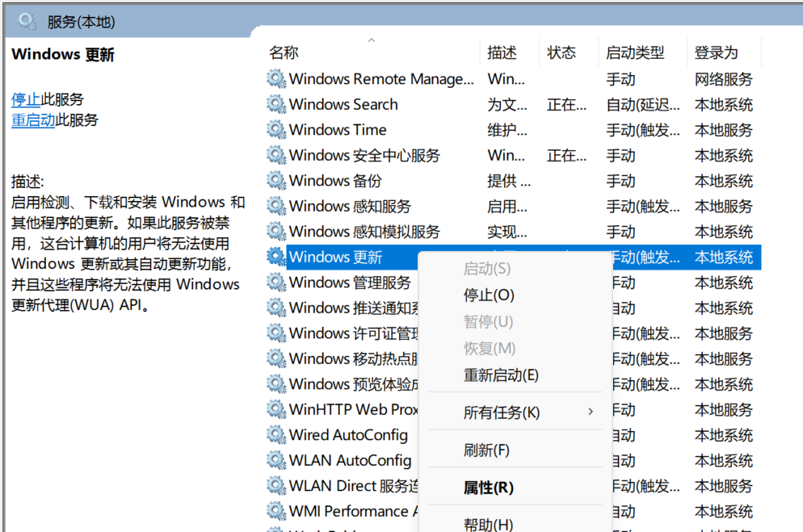Viewport: 803px width, 532px height.
Task: Click 自动(延迟... startup type of Windows Search
Action: point(643,105)
